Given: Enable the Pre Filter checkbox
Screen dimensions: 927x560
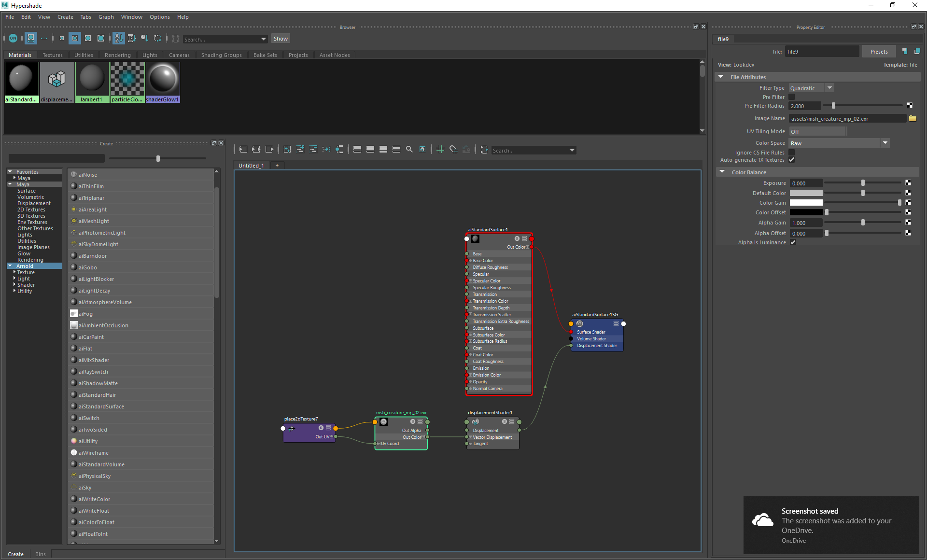Looking at the screenshot, I should coord(791,97).
